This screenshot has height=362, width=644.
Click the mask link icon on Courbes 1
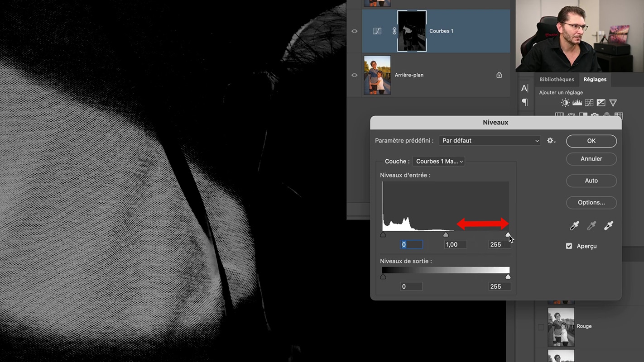(x=394, y=31)
